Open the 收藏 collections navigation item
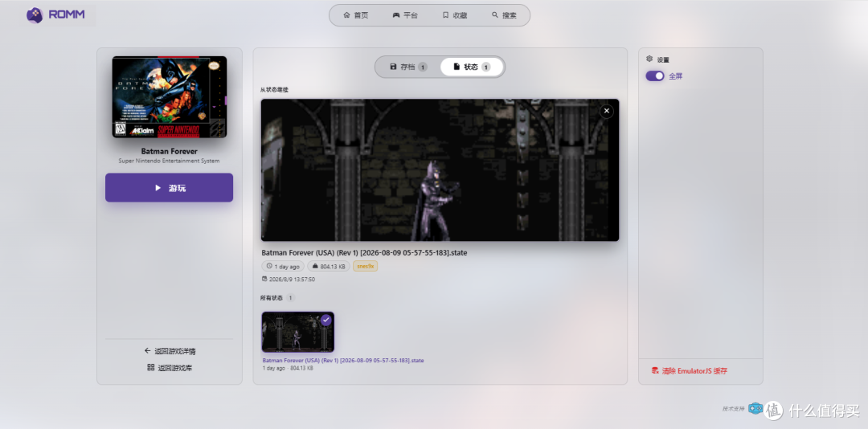This screenshot has height=429, width=868. tap(454, 15)
